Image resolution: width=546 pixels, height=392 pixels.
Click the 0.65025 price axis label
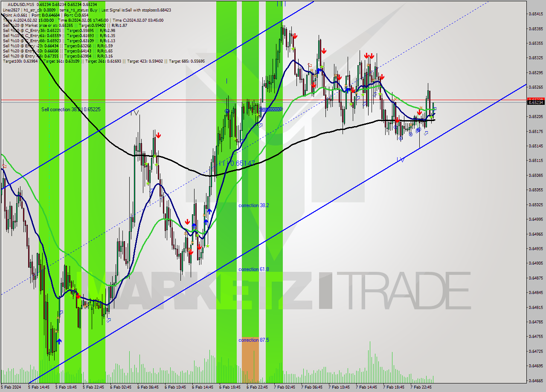pos(536,205)
